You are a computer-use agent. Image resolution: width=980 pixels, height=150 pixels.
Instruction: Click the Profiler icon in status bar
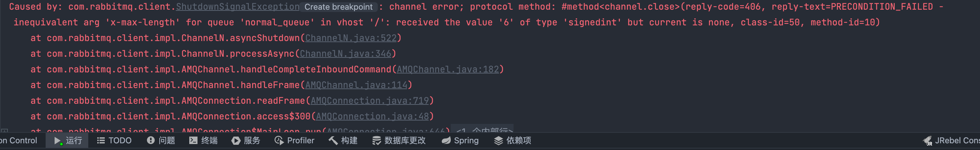[x=279, y=141]
